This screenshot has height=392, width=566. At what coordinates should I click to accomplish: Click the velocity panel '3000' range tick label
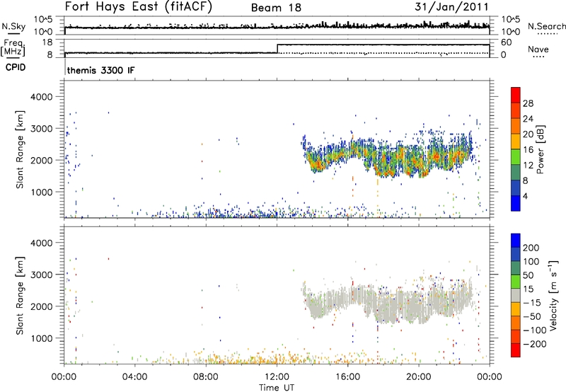pyautogui.click(x=41, y=275)
